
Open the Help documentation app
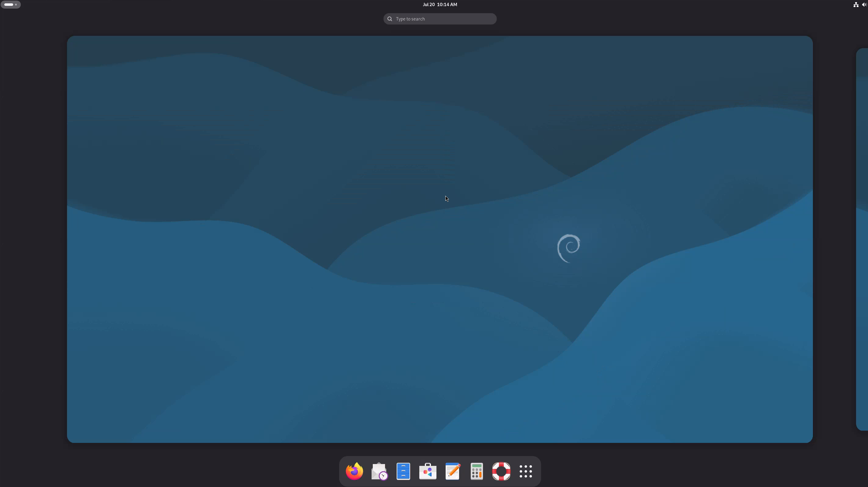501,471
